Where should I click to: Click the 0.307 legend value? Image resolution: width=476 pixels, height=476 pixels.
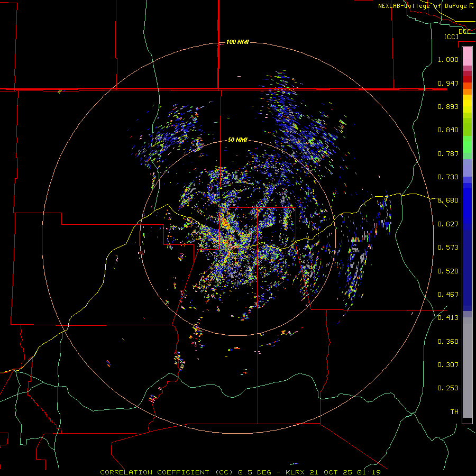point(448,365)
